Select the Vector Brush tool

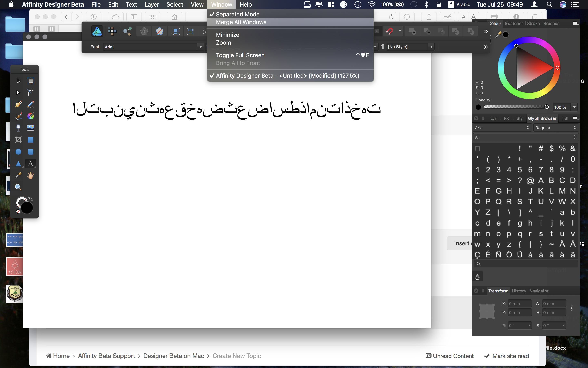pos(18,116)
